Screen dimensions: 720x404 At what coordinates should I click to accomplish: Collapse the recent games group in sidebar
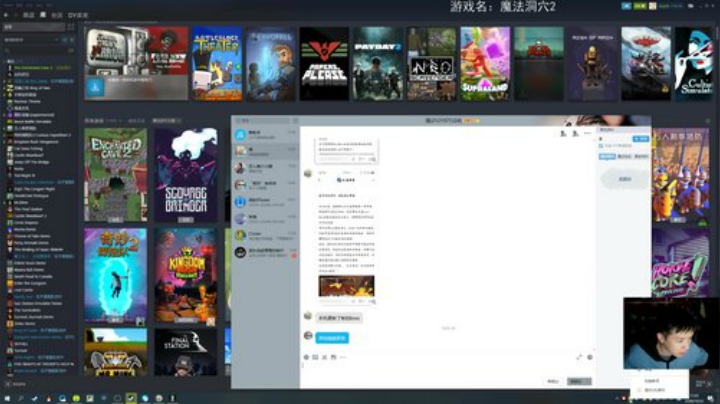pyautogui.click(x=6, y=61)
